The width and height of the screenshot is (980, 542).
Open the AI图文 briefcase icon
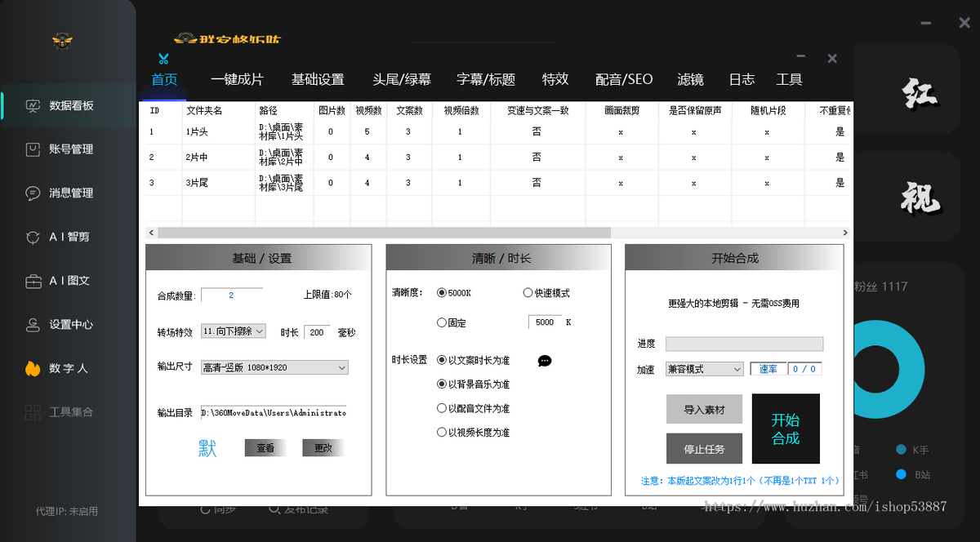(33, 281)
